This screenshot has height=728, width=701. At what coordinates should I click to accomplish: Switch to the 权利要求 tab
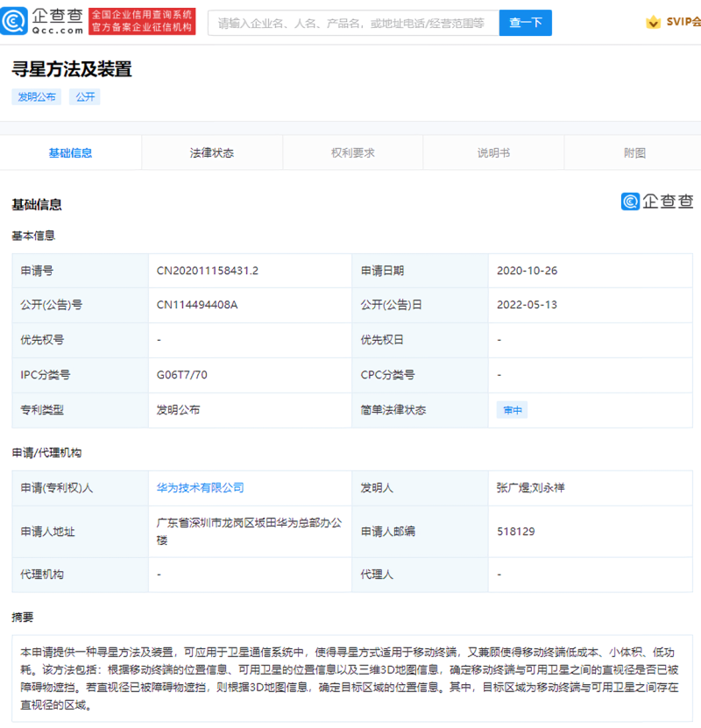click(x=353, y=152)
